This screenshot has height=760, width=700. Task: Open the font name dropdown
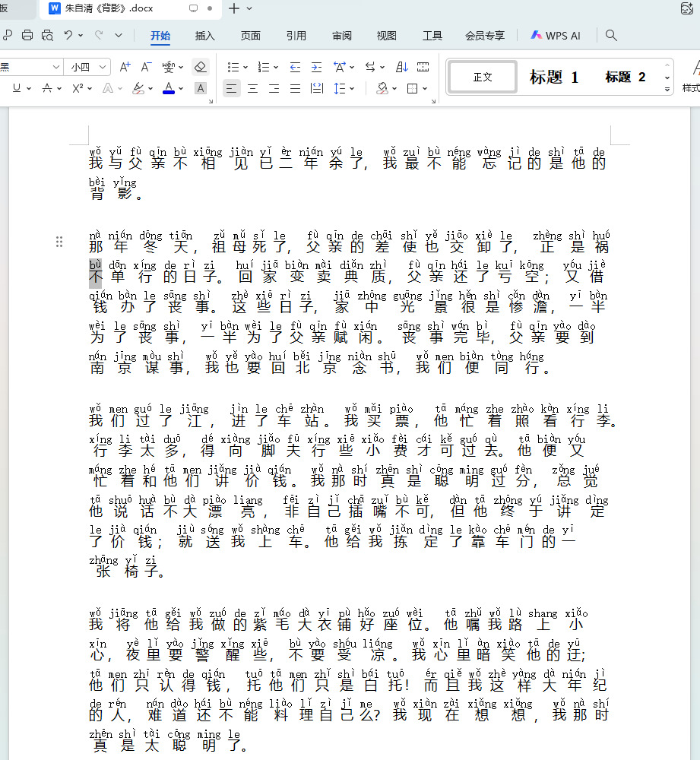click(x=56, y=67)
